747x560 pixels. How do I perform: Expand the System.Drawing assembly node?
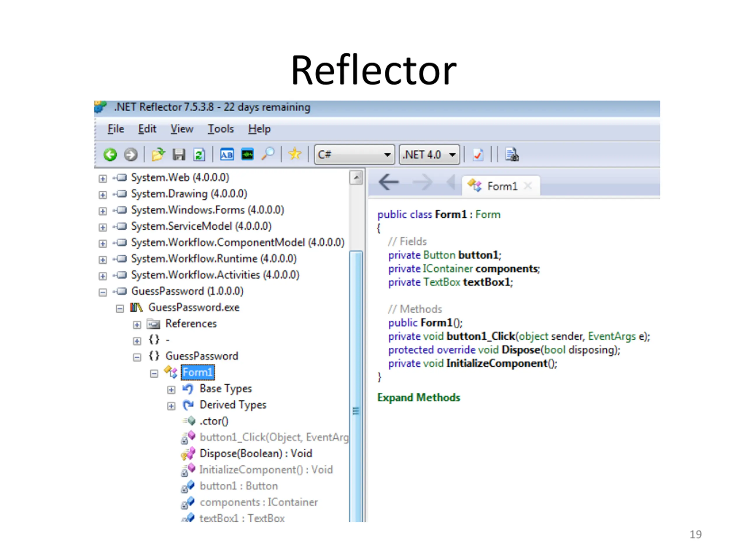[x=103, y=195]
